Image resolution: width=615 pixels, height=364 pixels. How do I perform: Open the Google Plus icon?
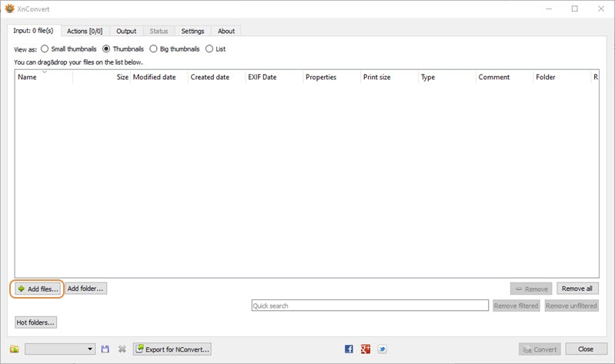click(x=366, y=349)
